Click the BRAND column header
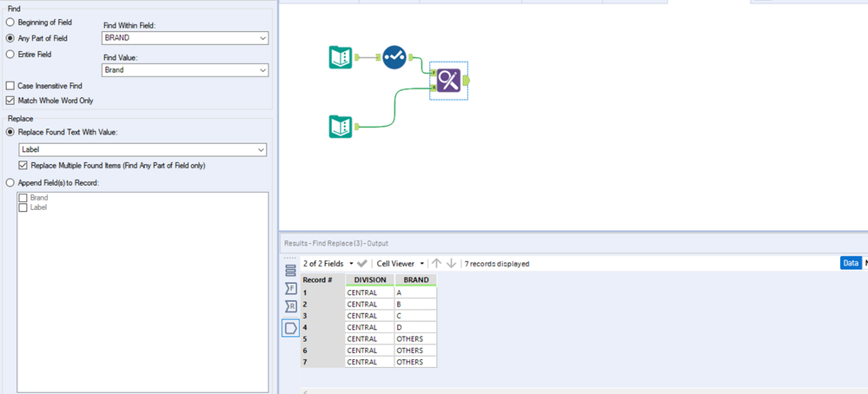This screenshot has width=868, height=394. click(415, 279)
